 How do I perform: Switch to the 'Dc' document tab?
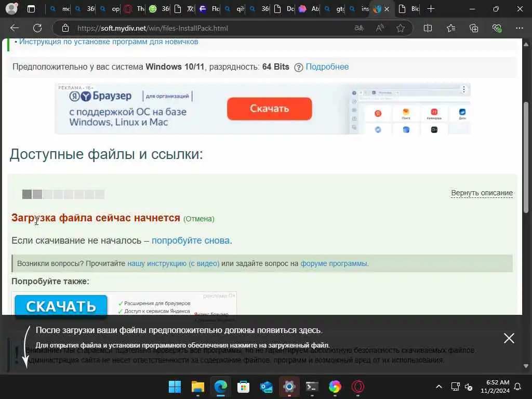coord(284,9)
